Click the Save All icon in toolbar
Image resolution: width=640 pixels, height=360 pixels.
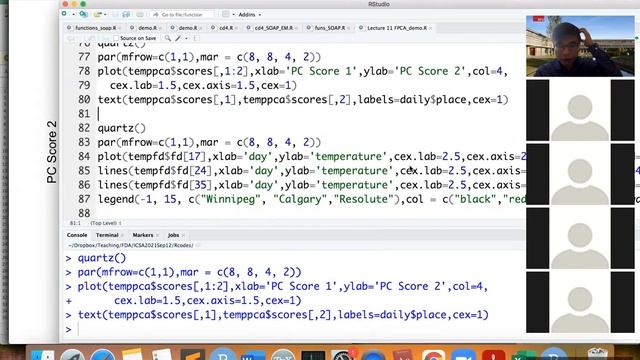pyautogui.click(x=126, y=14)
